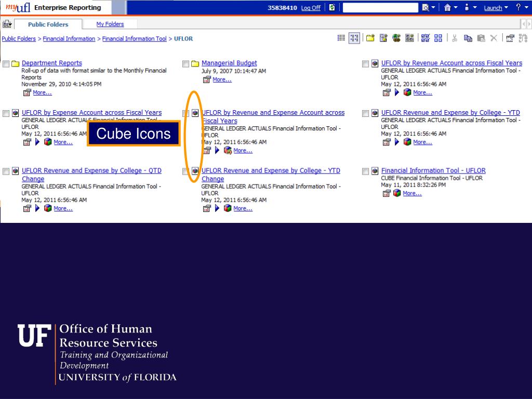Switch to the Public Folders tab
532x399 pixels.
tap(48, 24)
